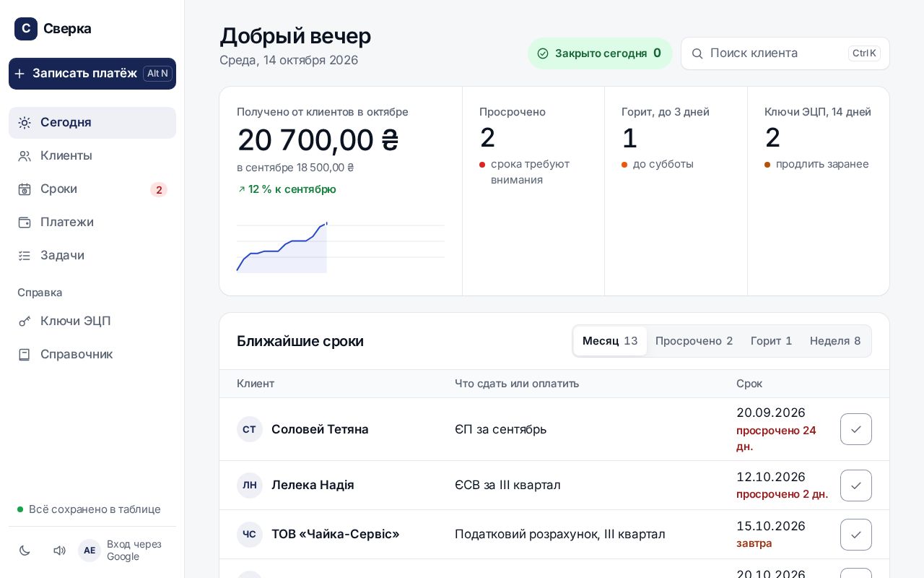This screenshot has width=924, height=578.
Task: Click the Записать платёж button
Action: click(x=92, y=74)
